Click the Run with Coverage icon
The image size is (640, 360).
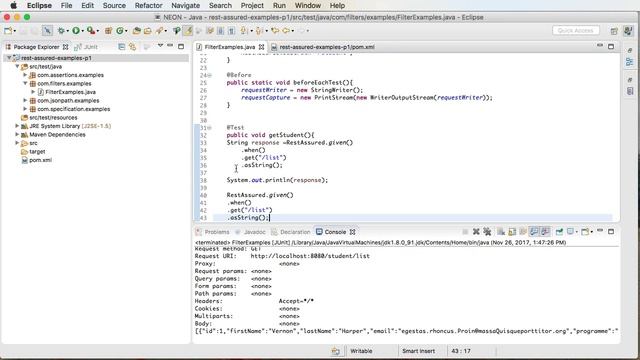pyautogui.click(x=91, y=31)
